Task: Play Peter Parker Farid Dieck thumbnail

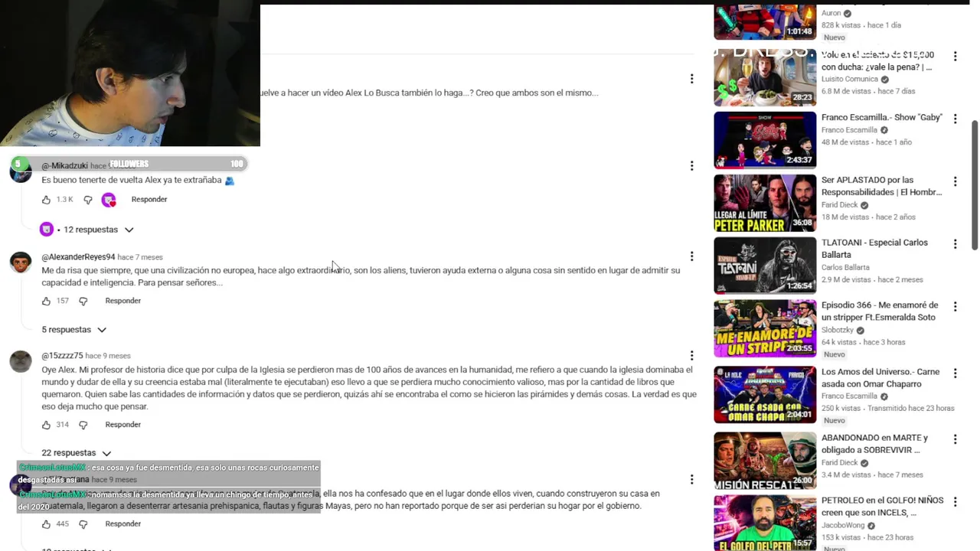Action: tap(765, 203)
